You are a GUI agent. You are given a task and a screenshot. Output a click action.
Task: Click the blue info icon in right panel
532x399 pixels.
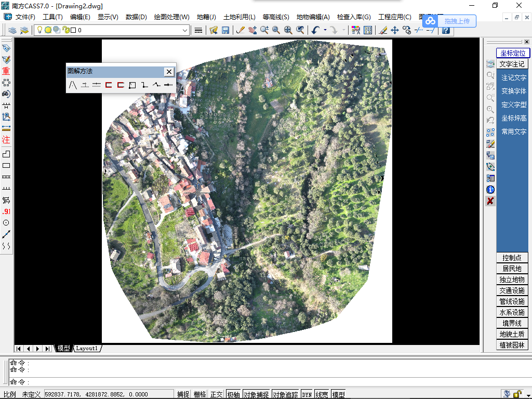point(490,190)
